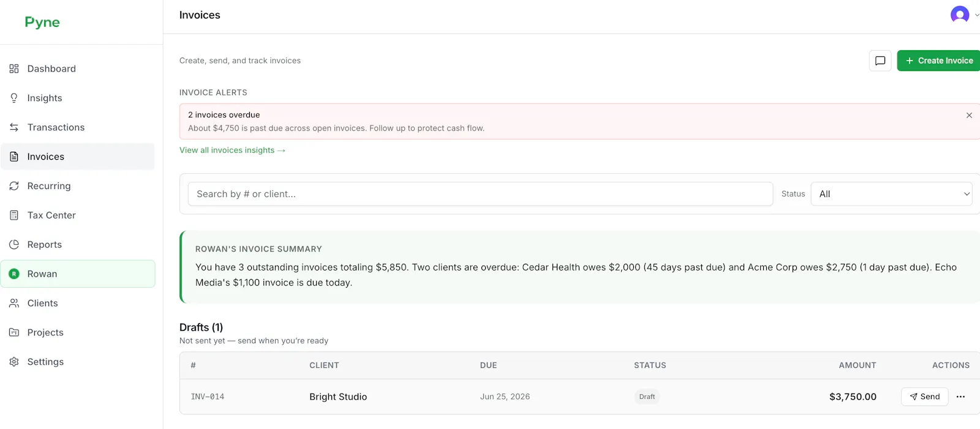Click the Dashboard grid icon
The image size is (980, 429).
(x=14, y=69)
